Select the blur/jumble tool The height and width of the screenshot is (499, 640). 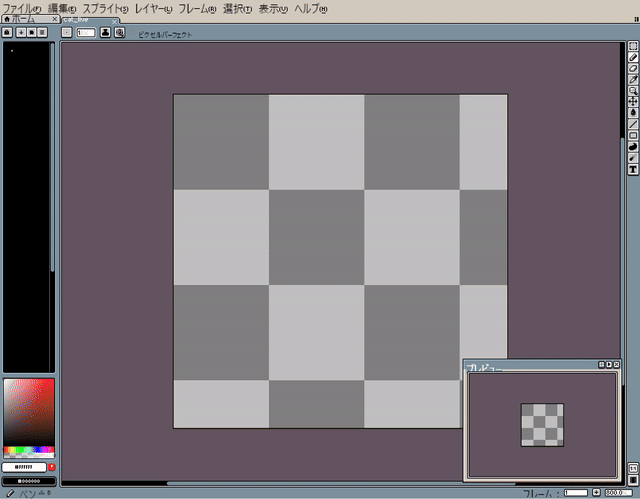click(633, 158)
